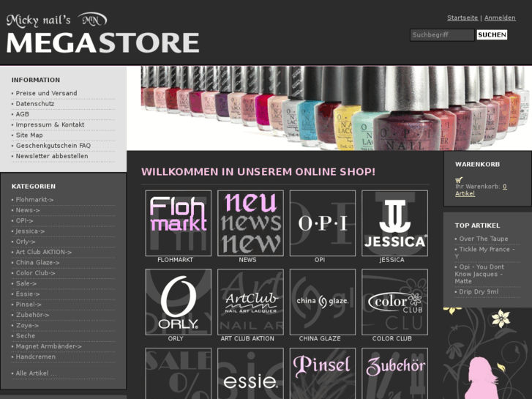Open Seche sidebar category
532x399 pixels.
tap(26, 336)
